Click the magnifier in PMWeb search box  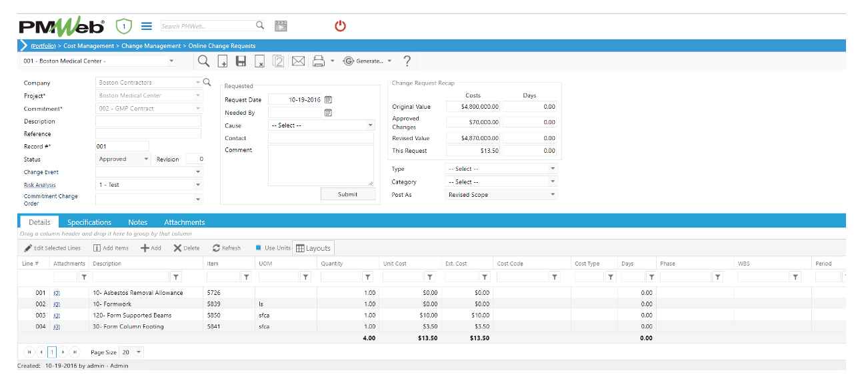pos(260,25)
